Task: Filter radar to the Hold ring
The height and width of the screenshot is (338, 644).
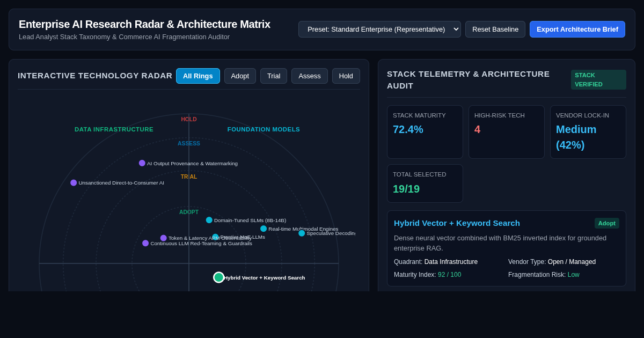Action: coord(346,76)
